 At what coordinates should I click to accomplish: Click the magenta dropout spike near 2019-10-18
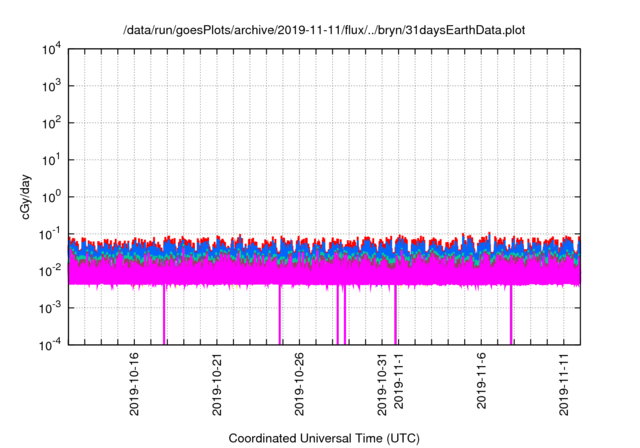(164, 315)
